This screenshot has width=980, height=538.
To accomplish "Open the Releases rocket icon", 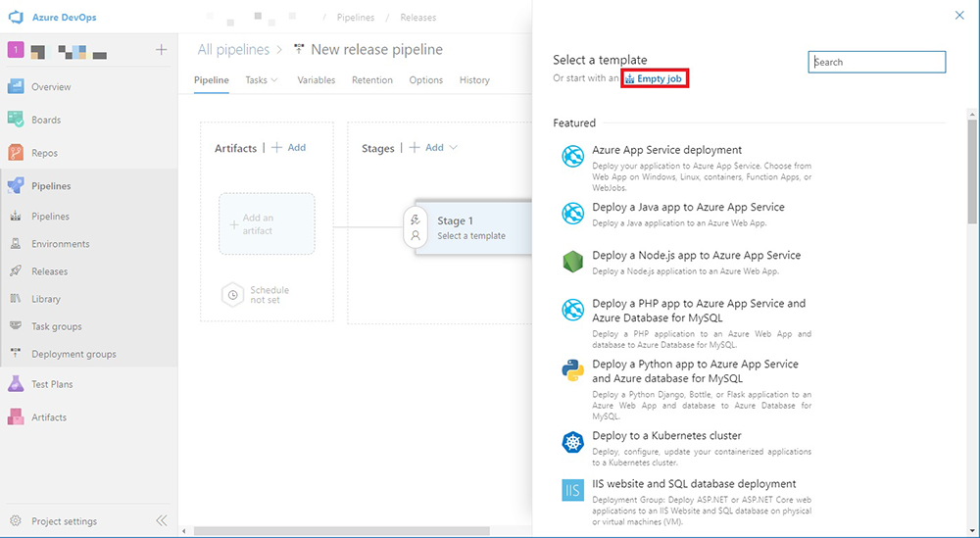I will point(16,271).
